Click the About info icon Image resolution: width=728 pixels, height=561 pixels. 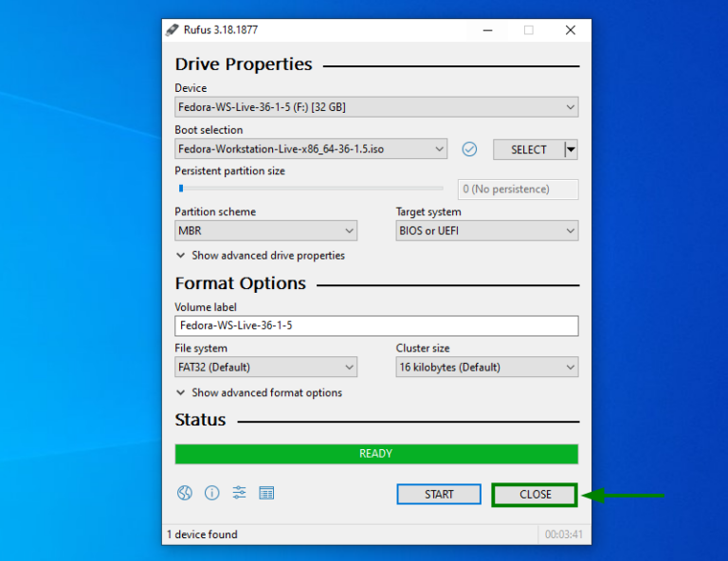(212, 493)
